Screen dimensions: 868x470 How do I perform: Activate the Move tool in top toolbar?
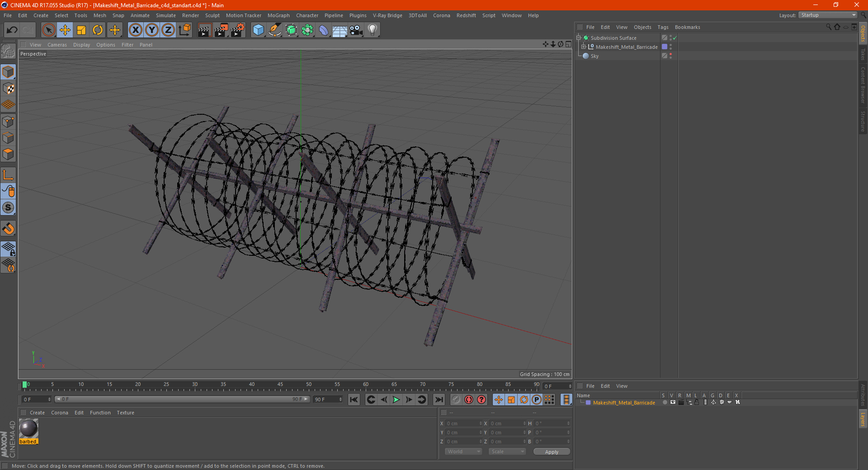(65, 30)
